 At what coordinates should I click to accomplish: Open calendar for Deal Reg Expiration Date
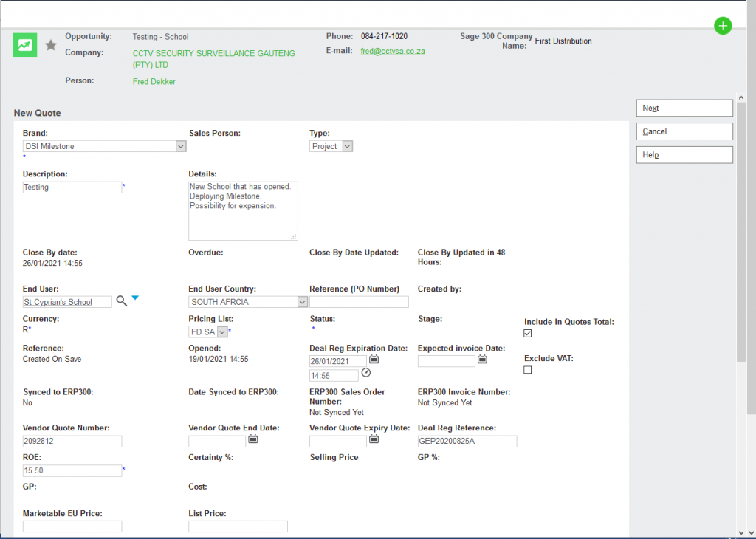pos(374,360)
